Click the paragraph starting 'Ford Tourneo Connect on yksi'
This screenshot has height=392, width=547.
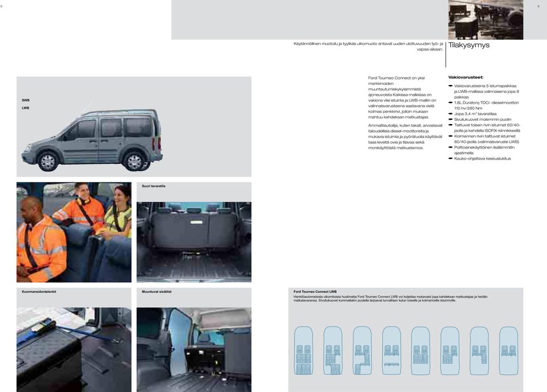pyautogui.click(x=402, y=97)
